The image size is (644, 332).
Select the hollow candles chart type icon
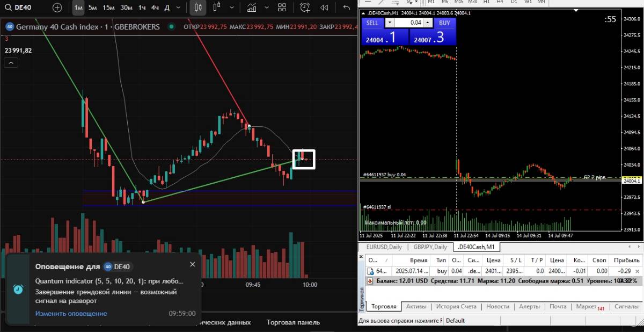pyautogui.click(x=217, y=8)
